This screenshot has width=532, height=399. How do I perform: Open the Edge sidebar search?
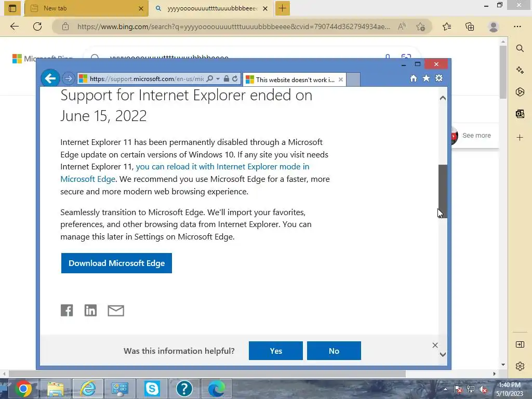pos(520,48)
